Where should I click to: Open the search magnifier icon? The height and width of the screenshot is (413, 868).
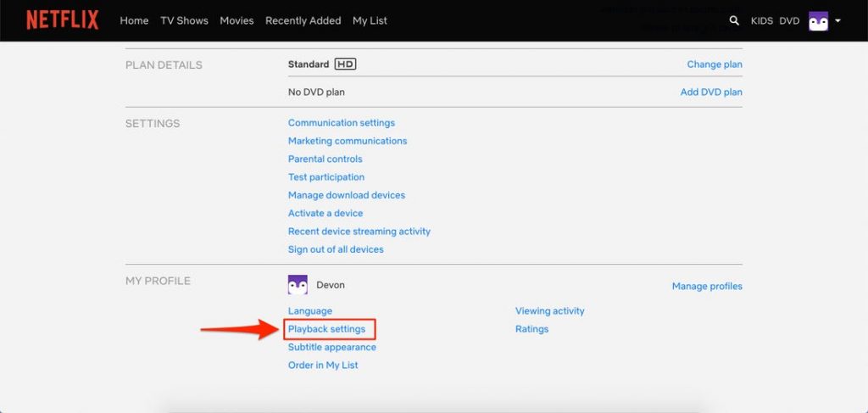point(734,20)
